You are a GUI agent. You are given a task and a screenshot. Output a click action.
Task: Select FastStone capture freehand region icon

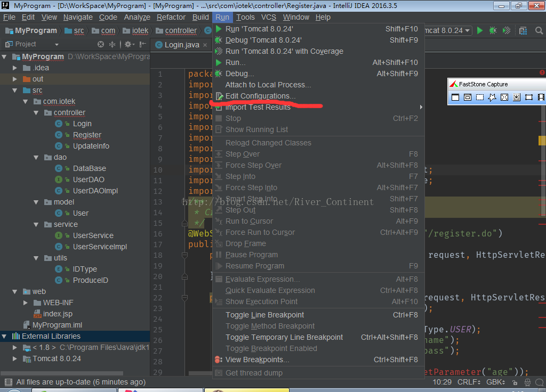pyautogui.click(x=492, y=97)
